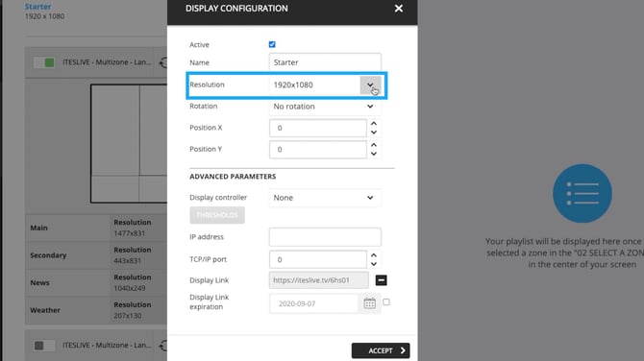Uncheck the Active checkbox
This screenshot has height=361, width=644.
(272, 44)
